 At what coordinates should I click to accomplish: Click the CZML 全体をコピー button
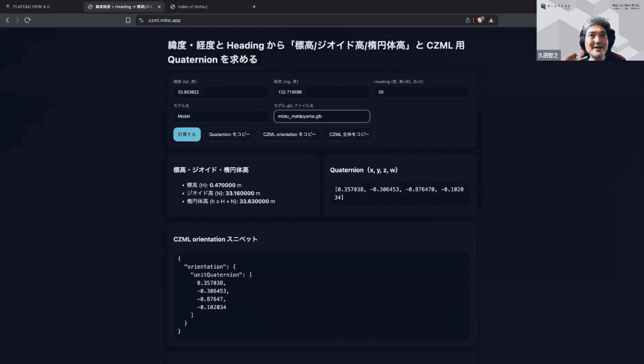pyautogui.click(x=349, y=134)
